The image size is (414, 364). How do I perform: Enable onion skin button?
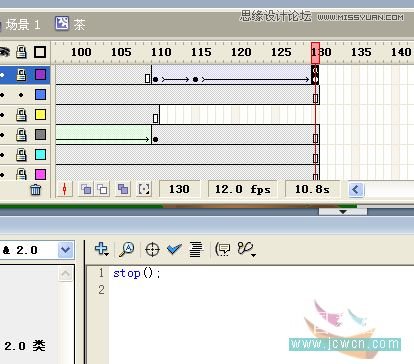click(x=86, y=189)
